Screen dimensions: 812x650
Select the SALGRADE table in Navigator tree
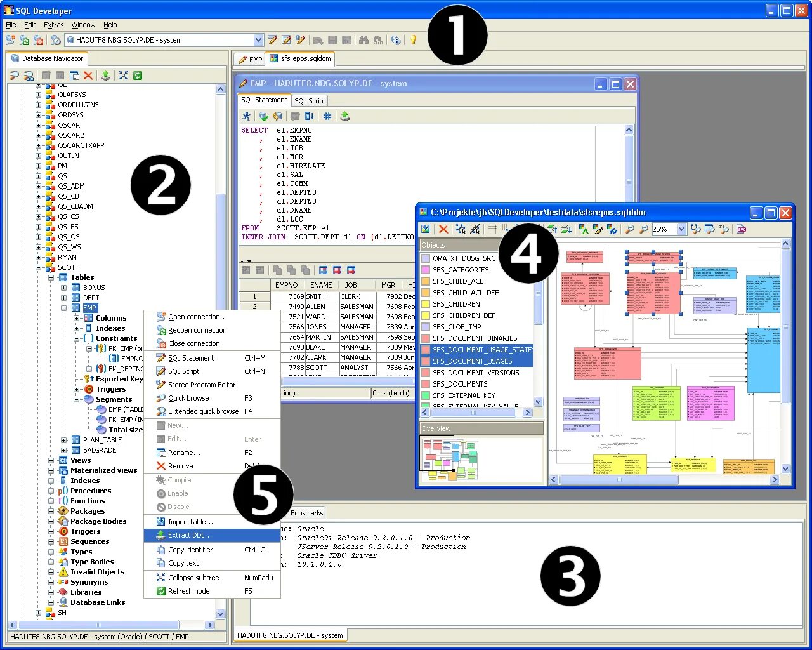(100, 450)
